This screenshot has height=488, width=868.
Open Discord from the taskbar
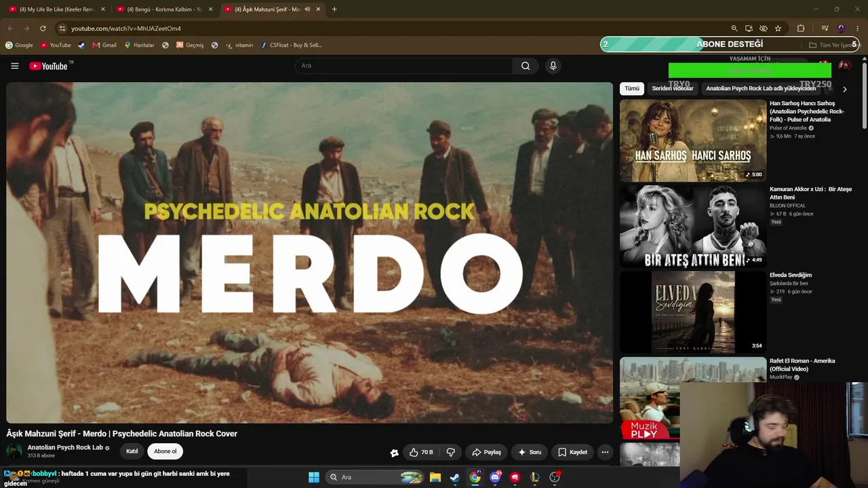click(x=495, y=477)
